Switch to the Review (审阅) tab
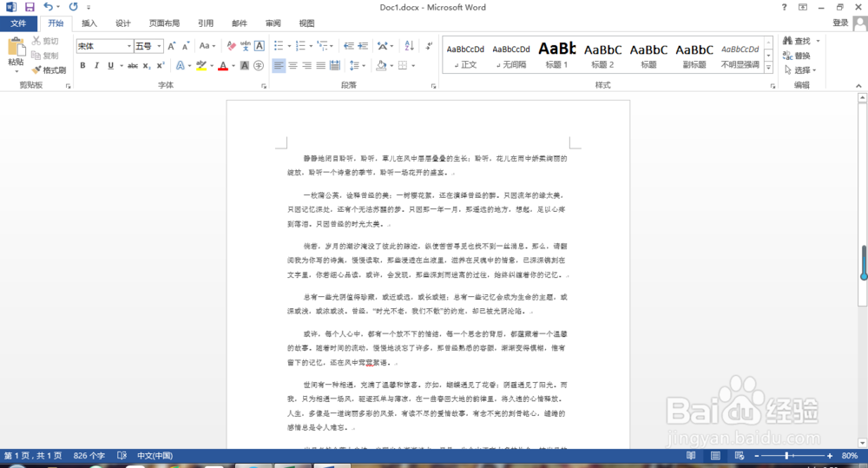This screenshot has height=468, width=868. click(x=273, y=23)
